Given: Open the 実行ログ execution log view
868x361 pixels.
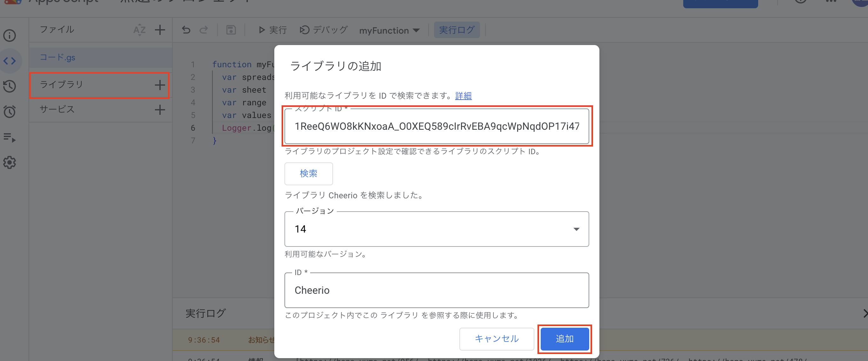Looking at the screenshot, I should point(457,30).
